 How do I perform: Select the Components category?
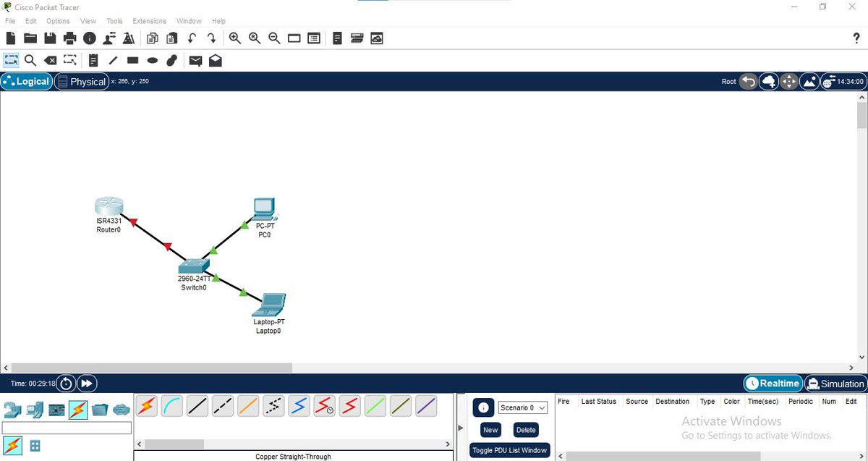tap(56, 410)
